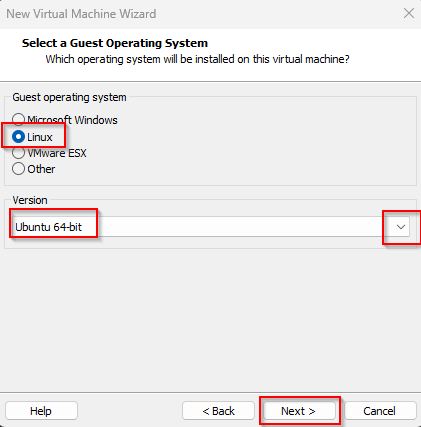Cancel the virtual machine wizard
The image size is (421, 427).
point(380,411)
